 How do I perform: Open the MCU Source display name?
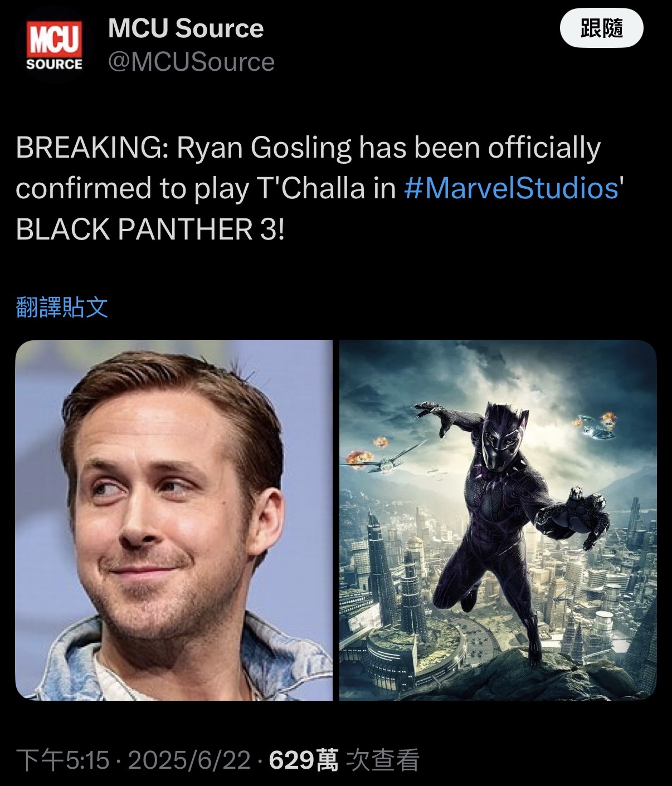click(186, 28)
